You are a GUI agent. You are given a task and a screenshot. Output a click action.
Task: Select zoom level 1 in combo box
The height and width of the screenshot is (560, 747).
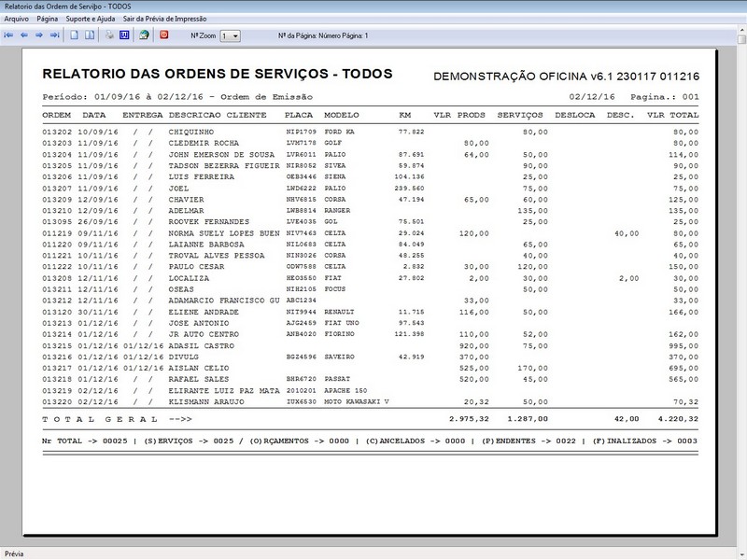click(224, 35)
